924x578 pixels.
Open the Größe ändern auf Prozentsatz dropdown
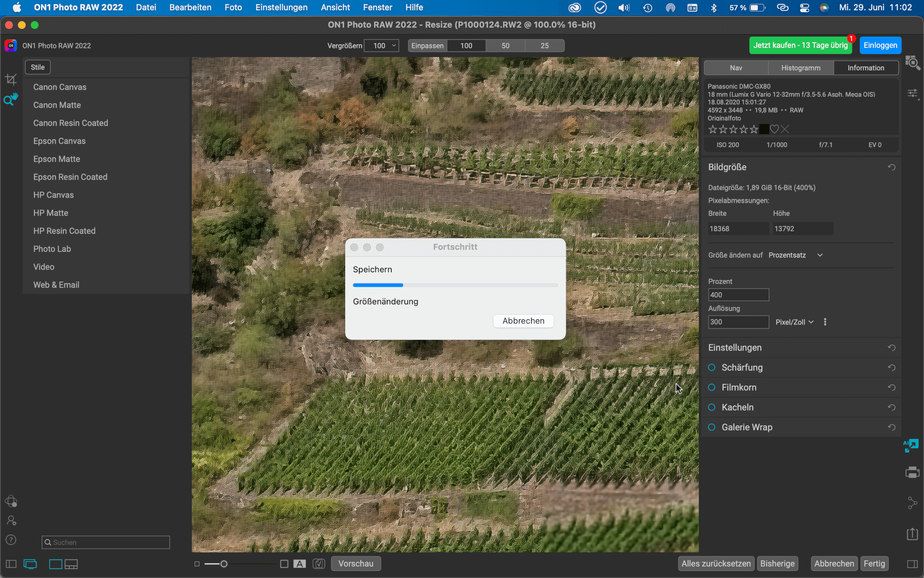pyautogui.click(x=796, y=255)
